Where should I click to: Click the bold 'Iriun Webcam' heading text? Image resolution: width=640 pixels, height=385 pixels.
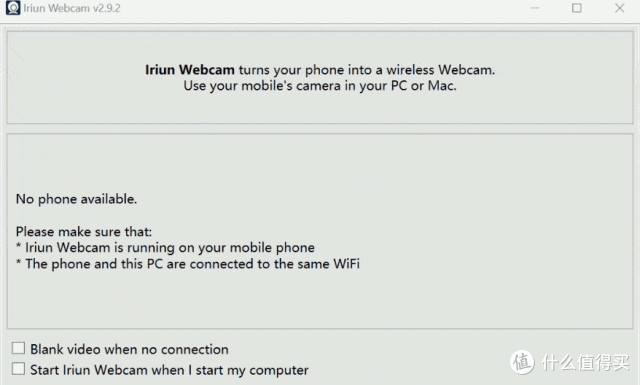coord(190,70)
